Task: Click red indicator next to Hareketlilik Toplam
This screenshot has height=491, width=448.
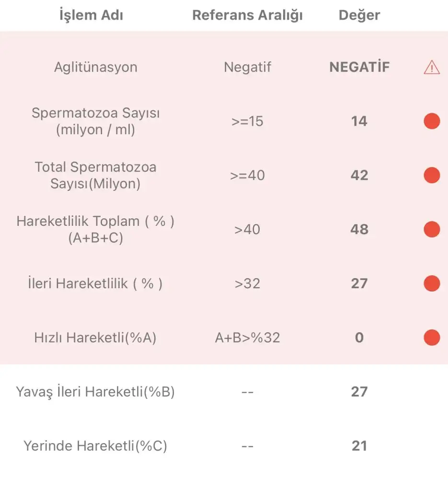Action: (x=432, y=230)
